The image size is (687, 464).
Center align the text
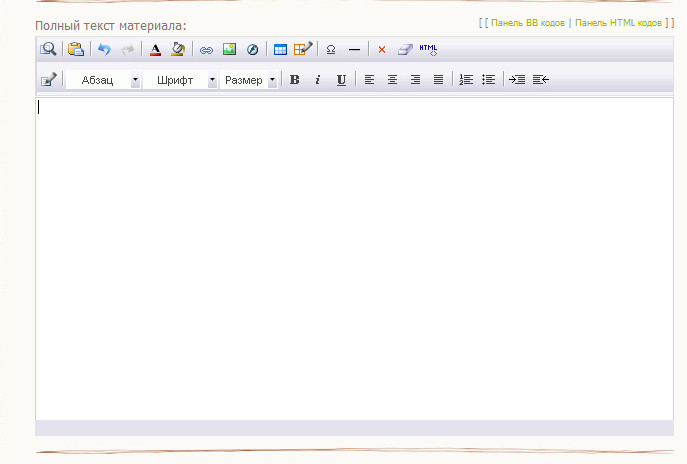coord(392,80)
